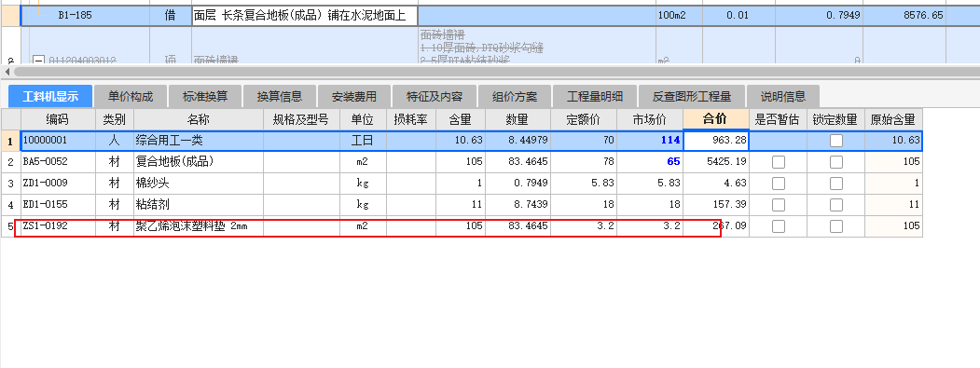This screenshot has height=368, width=980.
Task: Click the 市场价 column header
Action: pos(650,118)
